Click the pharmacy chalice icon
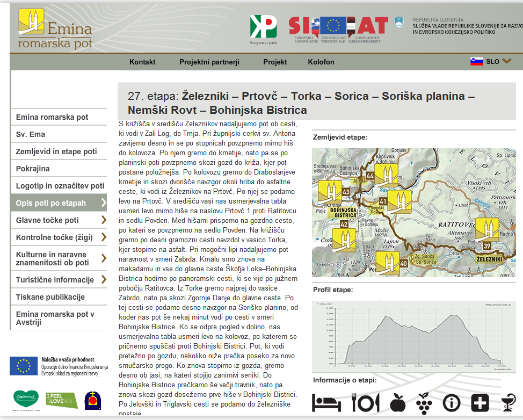Image resolution: width=523 pixels, height=420 pixels. point(507,402)
